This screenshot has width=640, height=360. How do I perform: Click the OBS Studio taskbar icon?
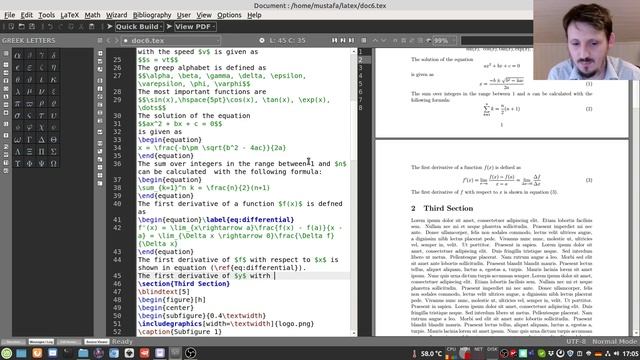[x=190, y=353]
